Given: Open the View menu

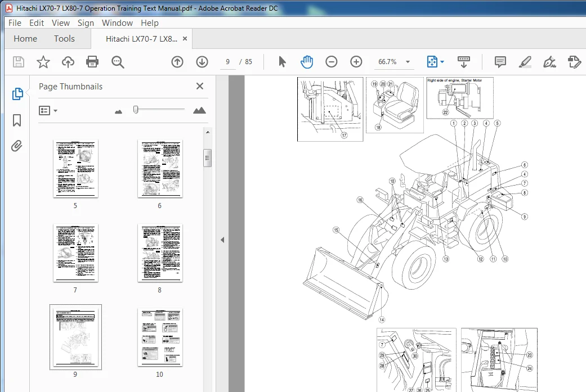Looking at the screenshot, I should click(x=61, y=22).
